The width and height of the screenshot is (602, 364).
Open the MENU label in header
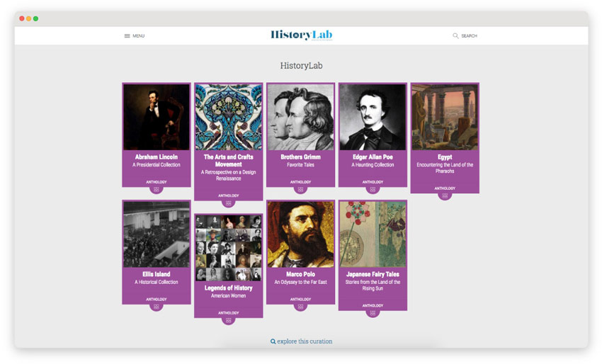point(139,35)
